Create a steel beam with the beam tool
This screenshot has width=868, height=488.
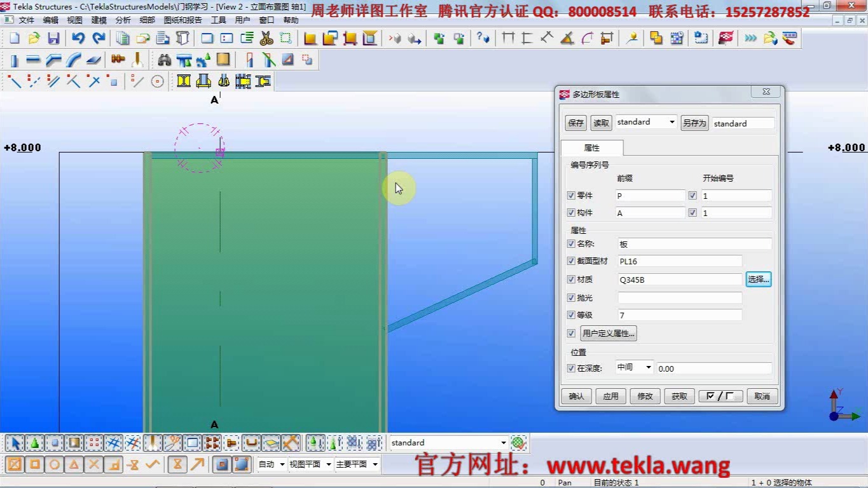click(x=34, y=60)
